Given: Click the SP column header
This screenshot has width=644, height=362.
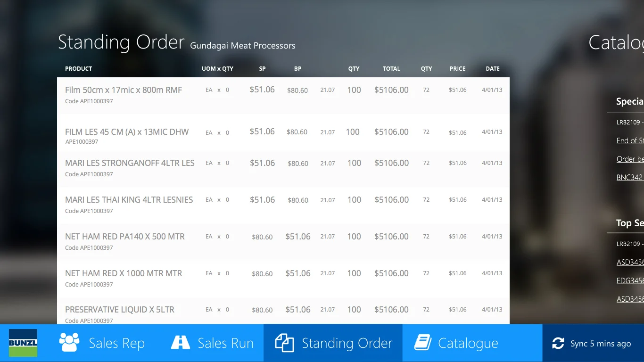Looking at the screenshot, I should click(x=262, y=69).
